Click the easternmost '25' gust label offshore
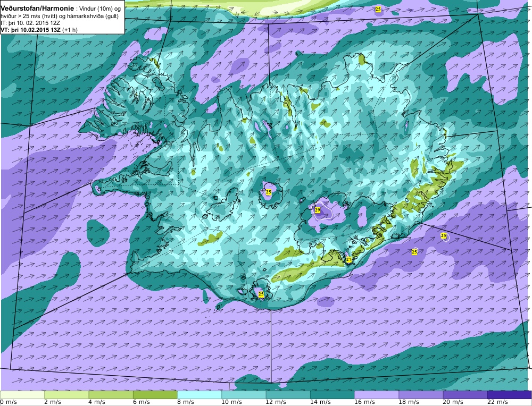Screen dimensions: 532x406 [444, 235]
